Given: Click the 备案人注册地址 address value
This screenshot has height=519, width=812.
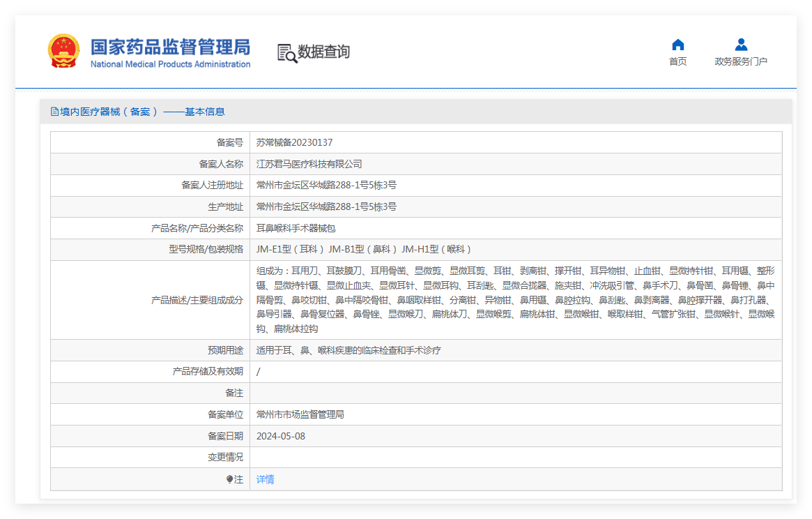Looking at the screenshot, I should (x=326, y=185).
